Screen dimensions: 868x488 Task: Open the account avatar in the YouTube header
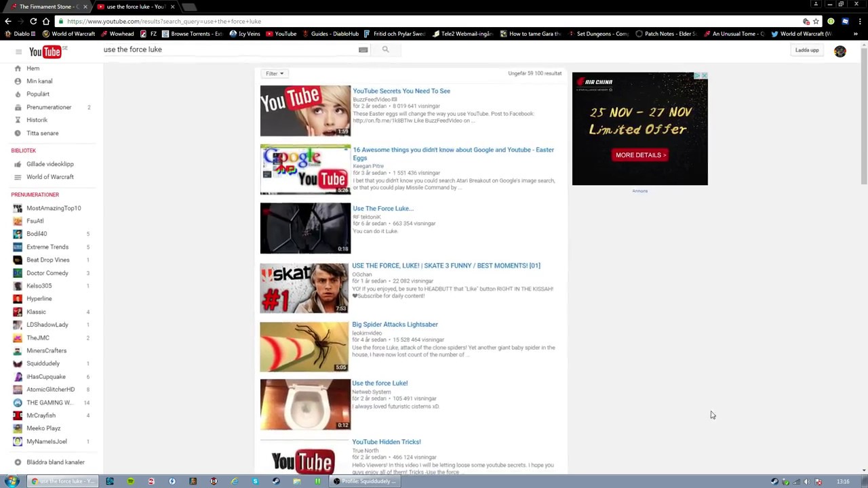coord(840,52)
